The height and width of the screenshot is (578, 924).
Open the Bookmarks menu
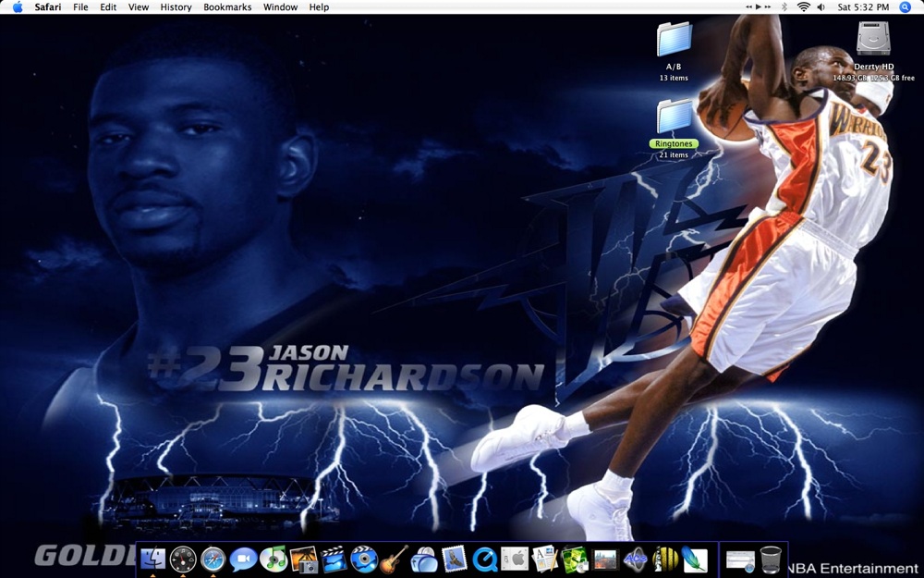pos(227,7)
